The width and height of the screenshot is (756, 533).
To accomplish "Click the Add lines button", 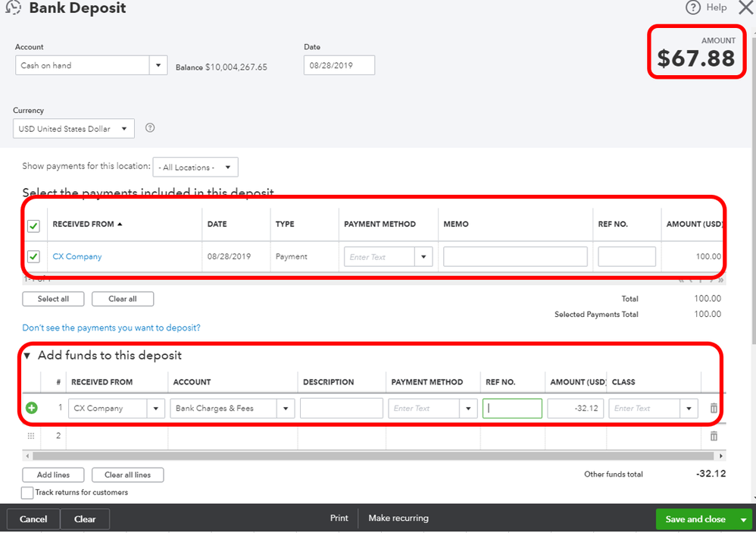I will [x=53, y=475].
